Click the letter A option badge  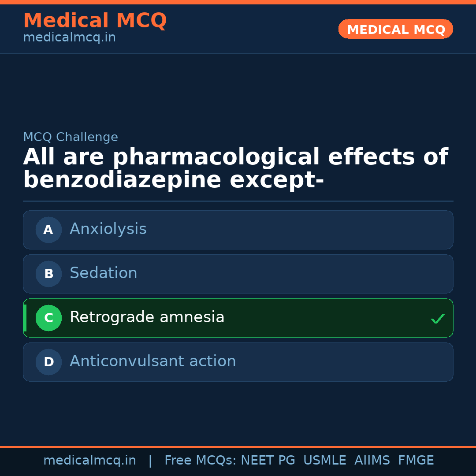pyautogui.click(x=48, y=230)
